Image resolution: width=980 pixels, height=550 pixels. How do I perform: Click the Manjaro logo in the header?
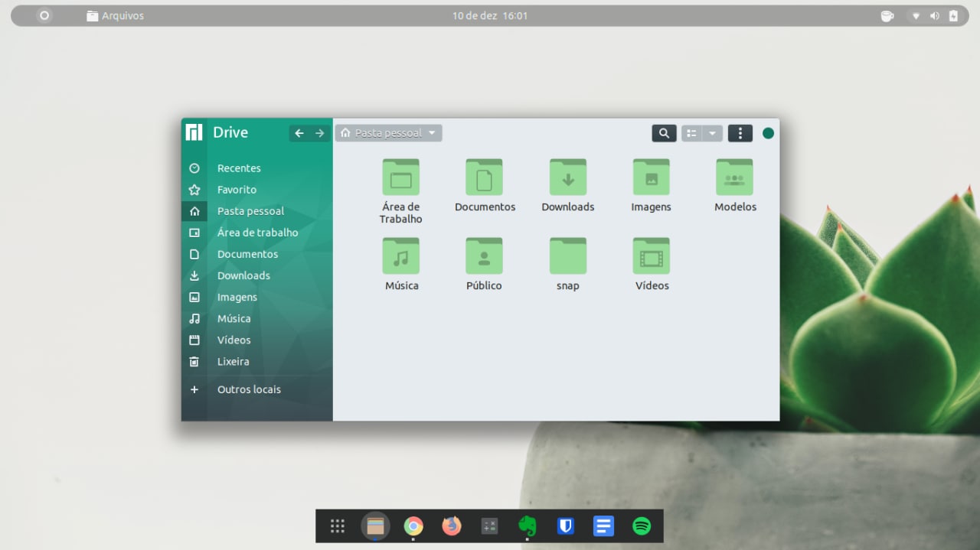point(194,132)
